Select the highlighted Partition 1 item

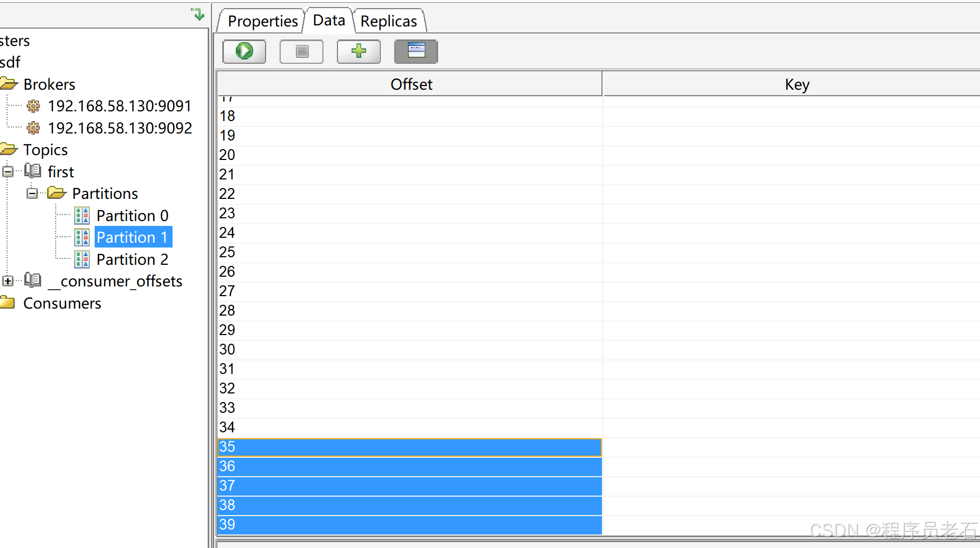click(133, 237)
